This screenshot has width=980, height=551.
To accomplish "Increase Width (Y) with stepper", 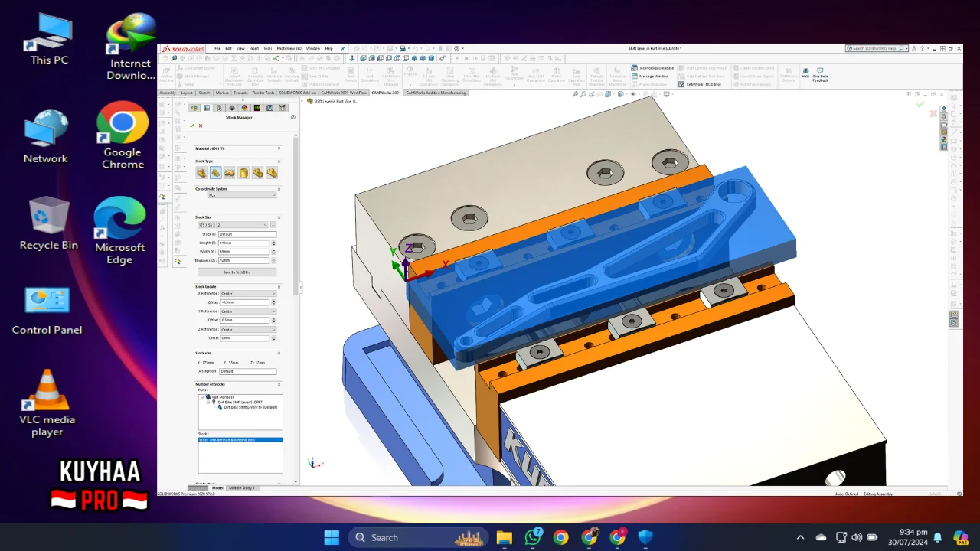I will [274, 250].
